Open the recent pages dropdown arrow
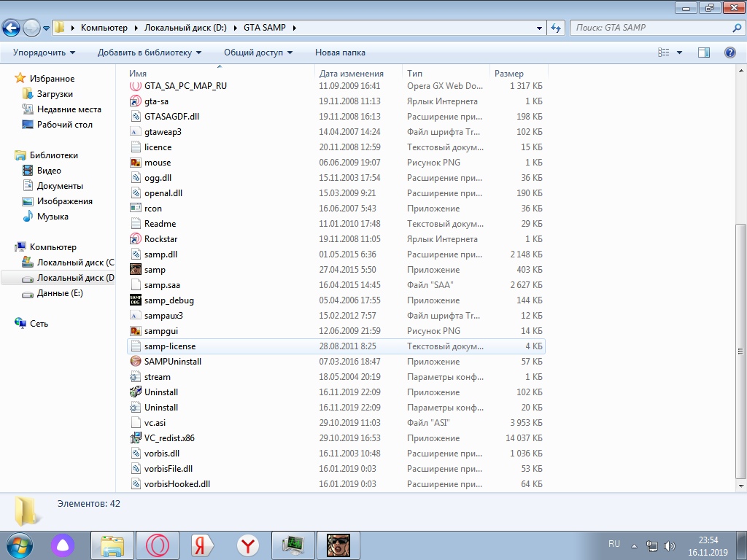This screenshot has width=747, height=560. 46,28
